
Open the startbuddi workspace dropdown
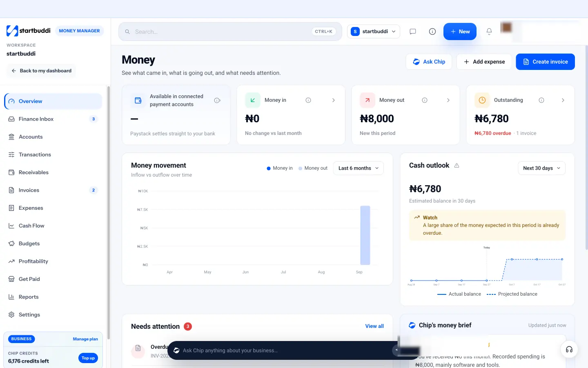click(374, 31)
